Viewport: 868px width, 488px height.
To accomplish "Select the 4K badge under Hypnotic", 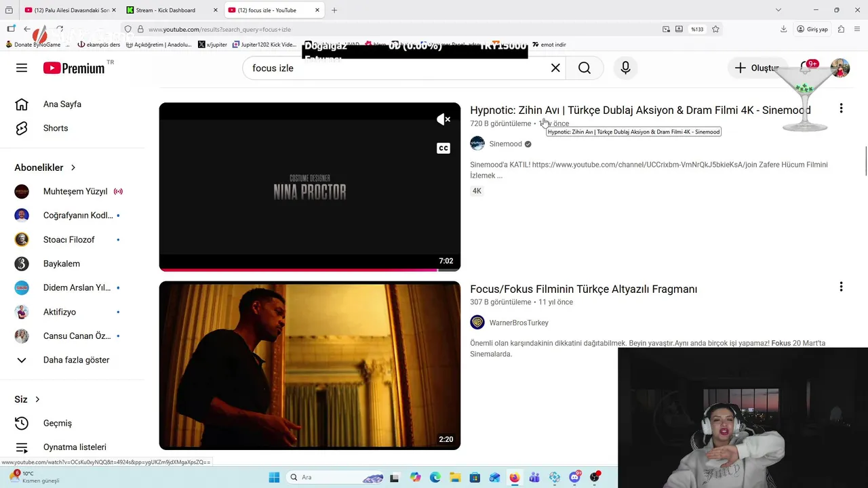I will (x=477, y=191).
